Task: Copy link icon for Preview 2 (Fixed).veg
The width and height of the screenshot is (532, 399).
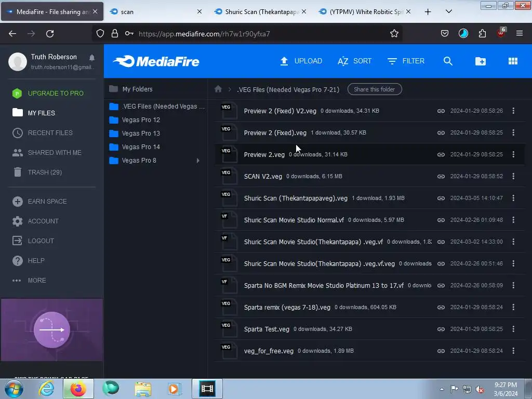Action: click(441, 132)
